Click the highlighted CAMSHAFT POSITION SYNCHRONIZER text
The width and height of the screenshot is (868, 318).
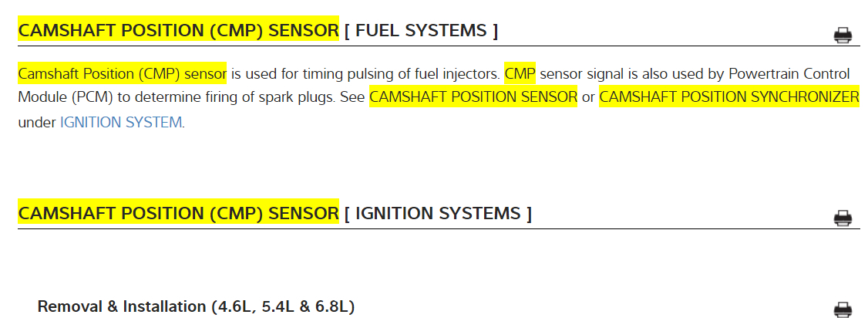[728, 97]
